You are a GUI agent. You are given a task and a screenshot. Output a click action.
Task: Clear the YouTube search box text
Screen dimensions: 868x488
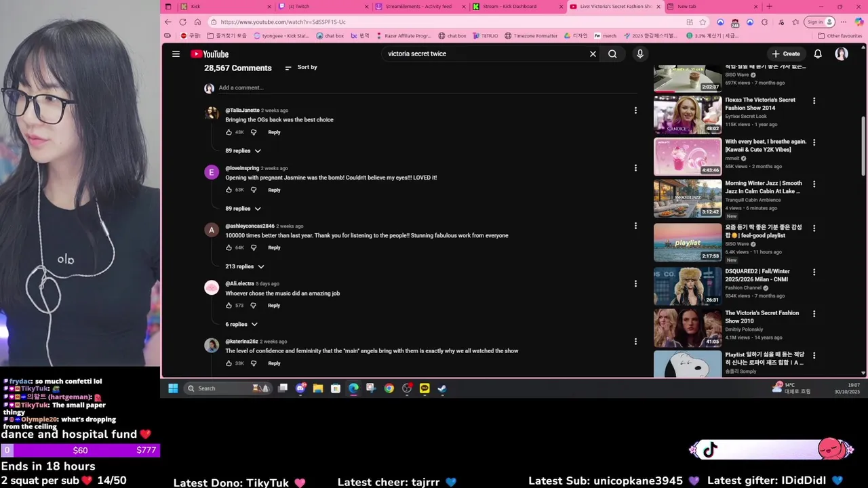593,54
